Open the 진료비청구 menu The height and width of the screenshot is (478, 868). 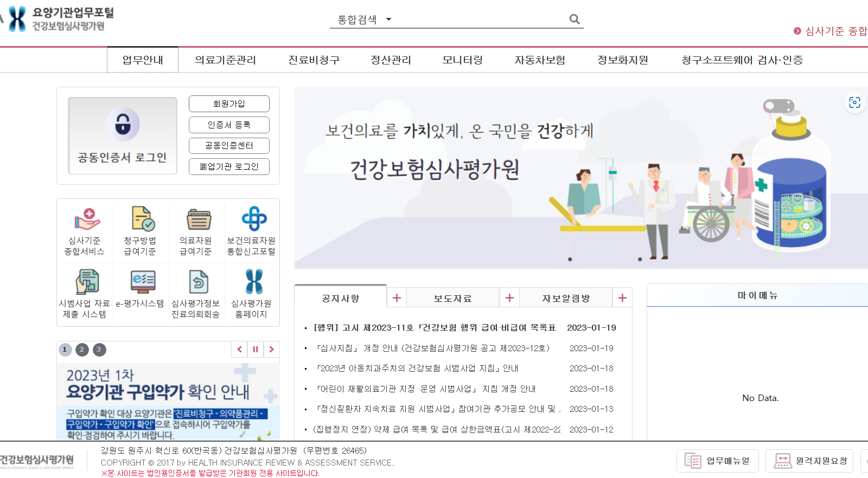point(314,60)
